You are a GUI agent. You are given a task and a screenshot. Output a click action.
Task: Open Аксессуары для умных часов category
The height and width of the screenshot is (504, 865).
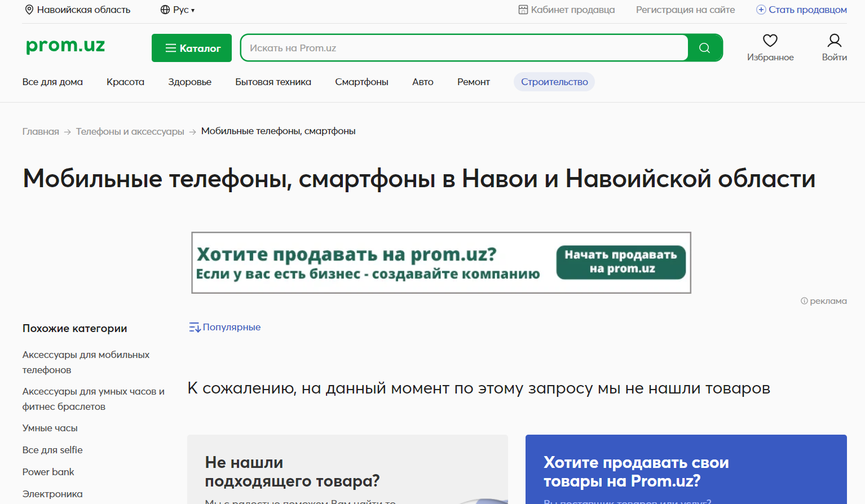point(94,399)
